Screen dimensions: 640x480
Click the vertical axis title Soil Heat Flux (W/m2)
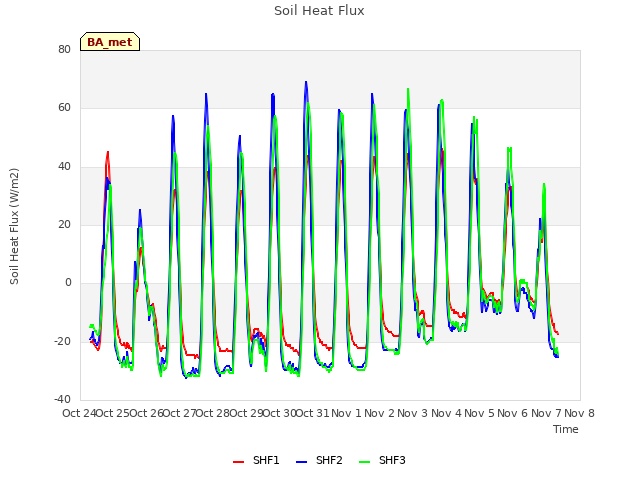pos(14,226)
